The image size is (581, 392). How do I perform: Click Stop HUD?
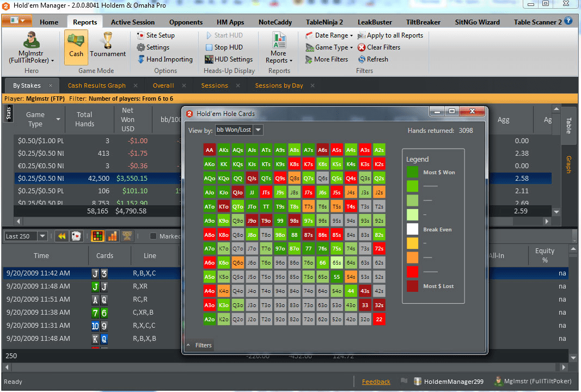(x=224, y=47)
